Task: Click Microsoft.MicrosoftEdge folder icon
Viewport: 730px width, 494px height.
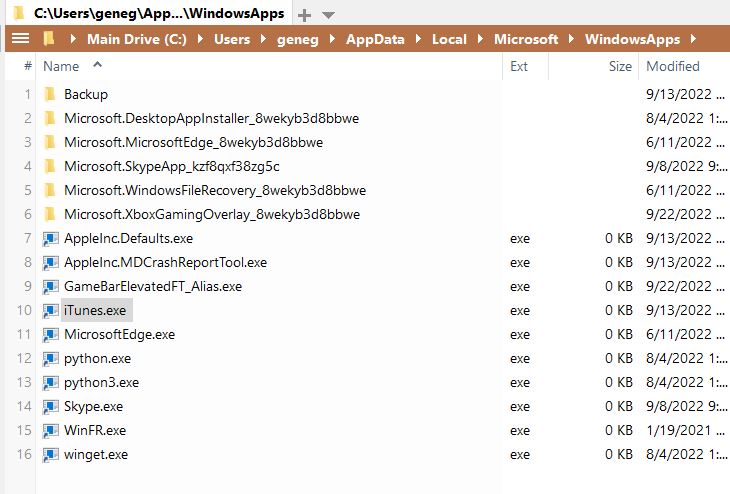Action: tap(50, 142)
